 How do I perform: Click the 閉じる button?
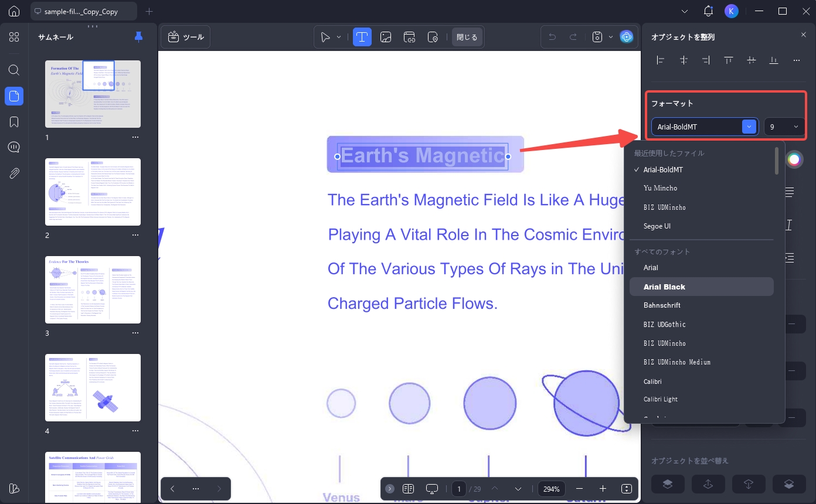coord(467,37)
